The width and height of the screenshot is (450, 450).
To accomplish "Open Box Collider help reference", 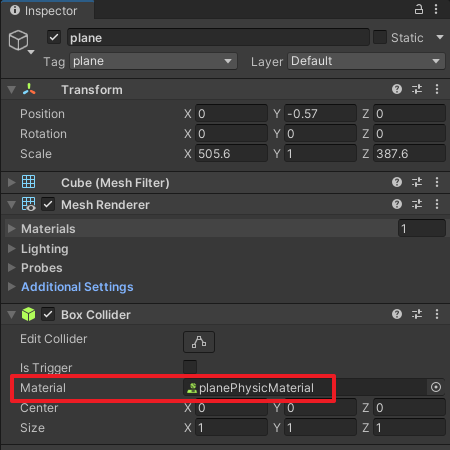I will click(397, 314).
